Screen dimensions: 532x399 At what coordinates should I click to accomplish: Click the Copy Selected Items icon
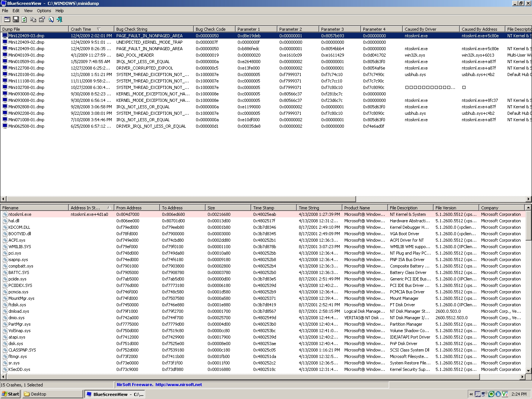tap(33, 19)
